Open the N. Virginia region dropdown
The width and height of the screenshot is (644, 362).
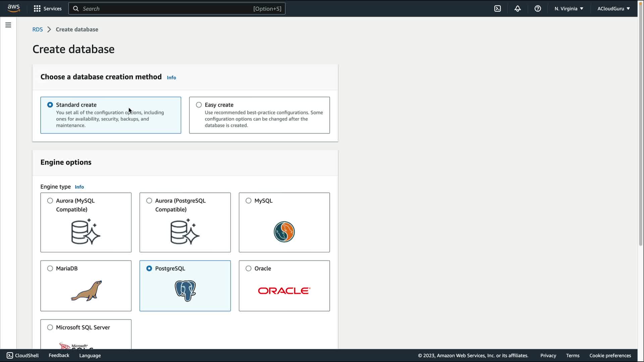pyautogui.click(x=569, y=9)
